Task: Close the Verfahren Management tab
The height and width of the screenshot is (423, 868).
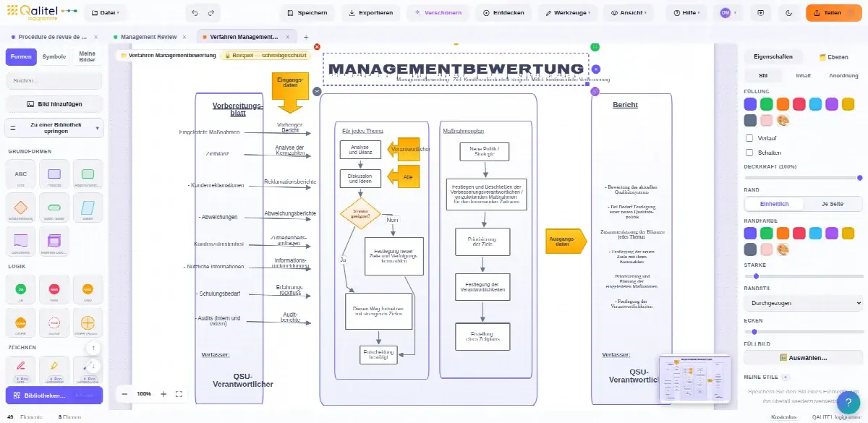Action: tap(286, 37)
